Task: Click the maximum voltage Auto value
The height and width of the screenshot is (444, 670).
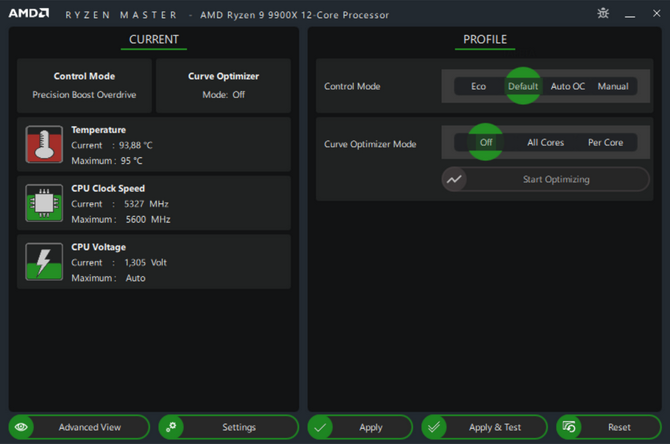Action: click(x=135, y=278)
